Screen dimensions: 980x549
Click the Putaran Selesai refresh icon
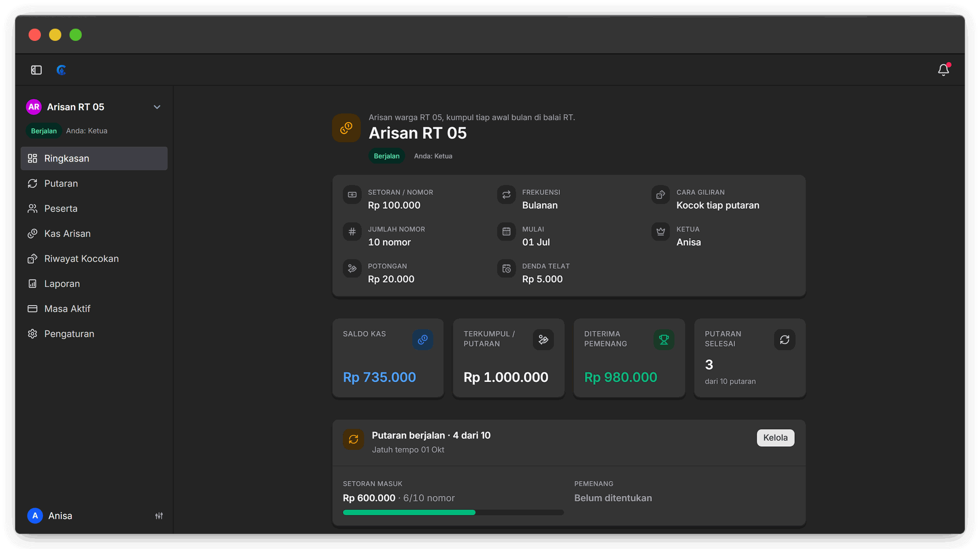(x=784, y=339)
